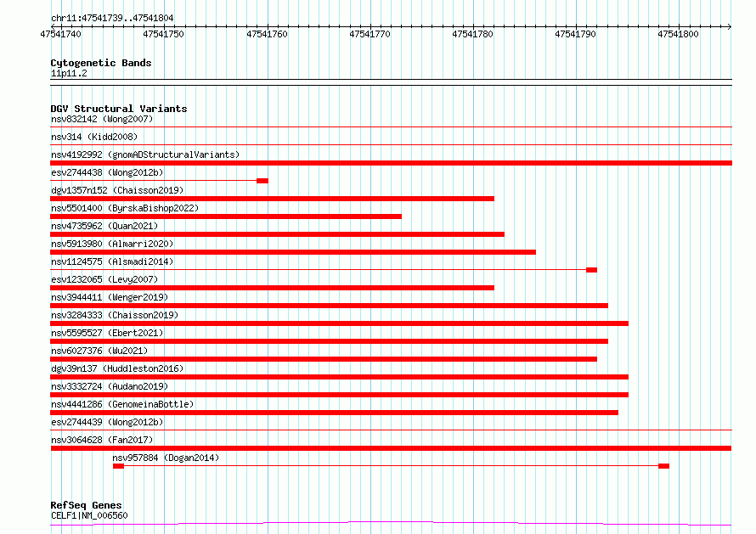Click the small red block of esv2744438
Image resolution: width=756 pixels, height=534 pixels.
click(x=262, y=181)
